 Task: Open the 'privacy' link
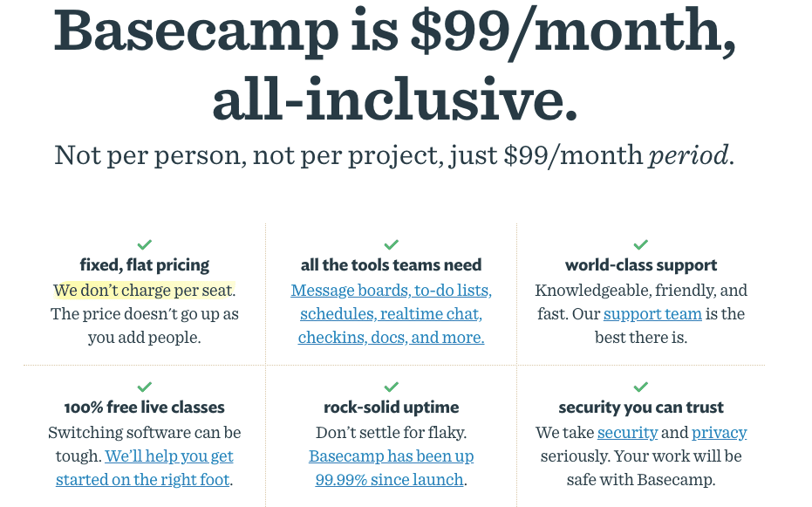pos(720,433)
